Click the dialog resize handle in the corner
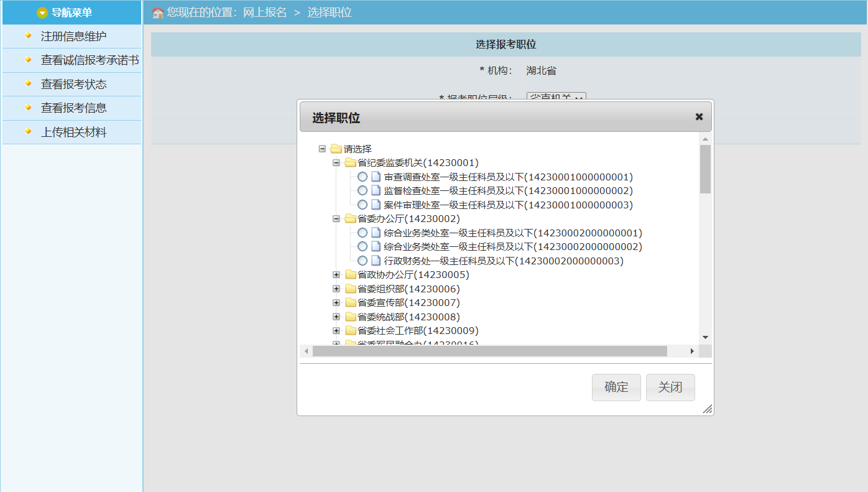Image resolution: width=868 pixels, height=492 pixels. (x=707, y=409)
